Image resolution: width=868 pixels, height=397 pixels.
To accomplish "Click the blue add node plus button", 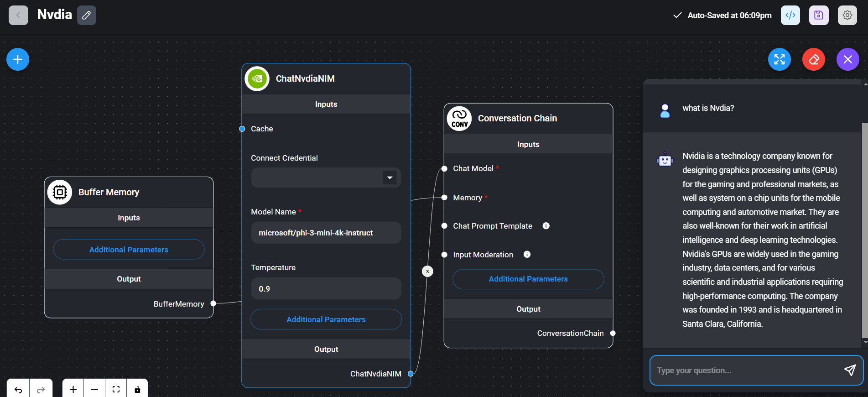I will 18,59.
